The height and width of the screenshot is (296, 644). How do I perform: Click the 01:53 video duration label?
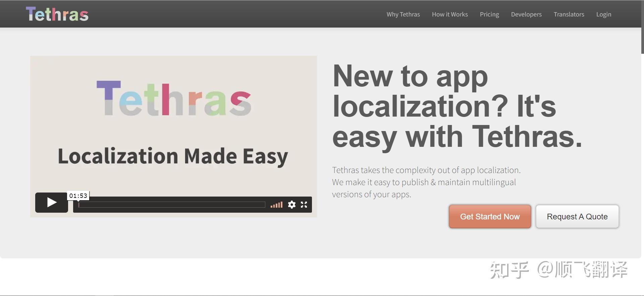pos(78,196)
